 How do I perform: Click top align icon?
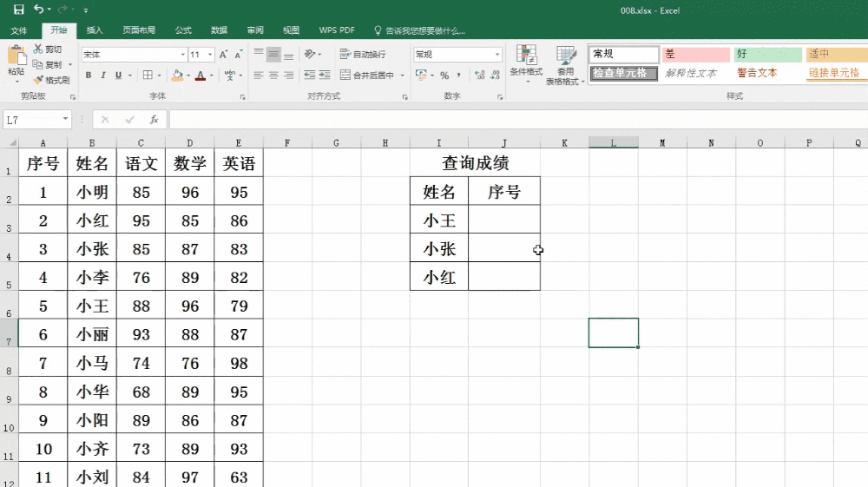tap(258, 54)
